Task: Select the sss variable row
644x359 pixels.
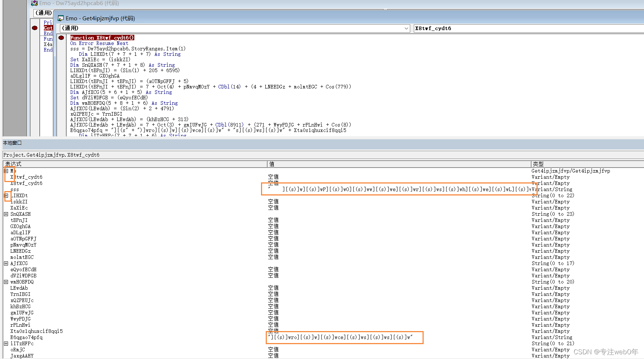Action: (323, 189)
